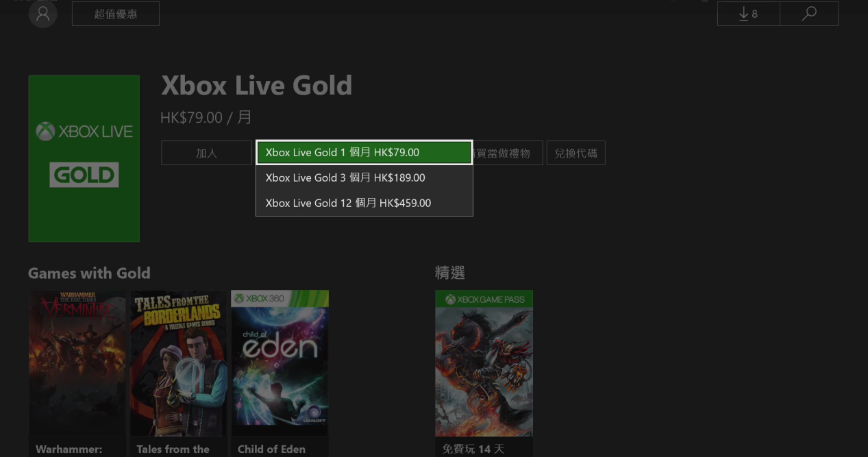Select Xbox Live Gold 1 個月 HK$79.00 option
Image resolution: width=868 pixels, height=457 pixels.
coord(364,152)
